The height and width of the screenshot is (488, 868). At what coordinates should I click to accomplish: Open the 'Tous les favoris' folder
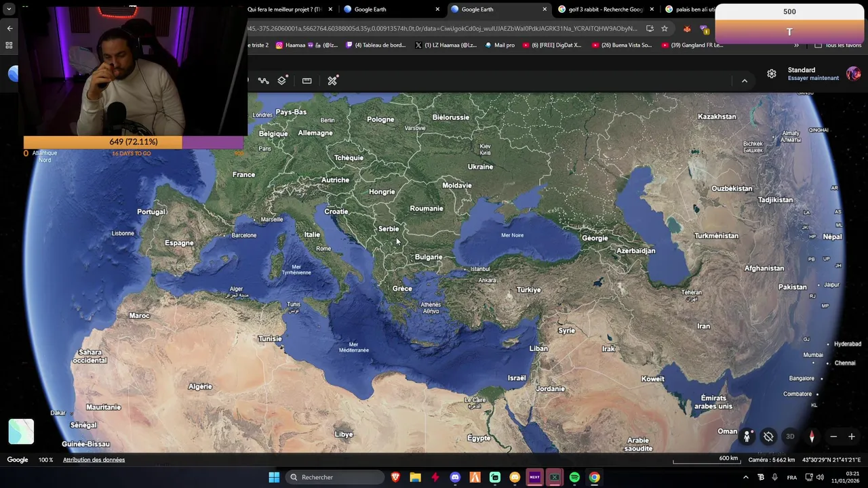(838, 45)
